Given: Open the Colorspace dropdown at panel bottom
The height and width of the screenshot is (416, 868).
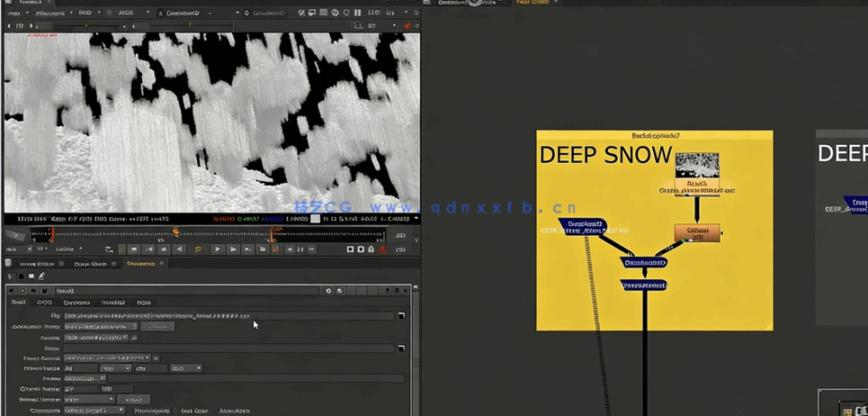Looking at the screenshot, I should [x=94, y=411].
